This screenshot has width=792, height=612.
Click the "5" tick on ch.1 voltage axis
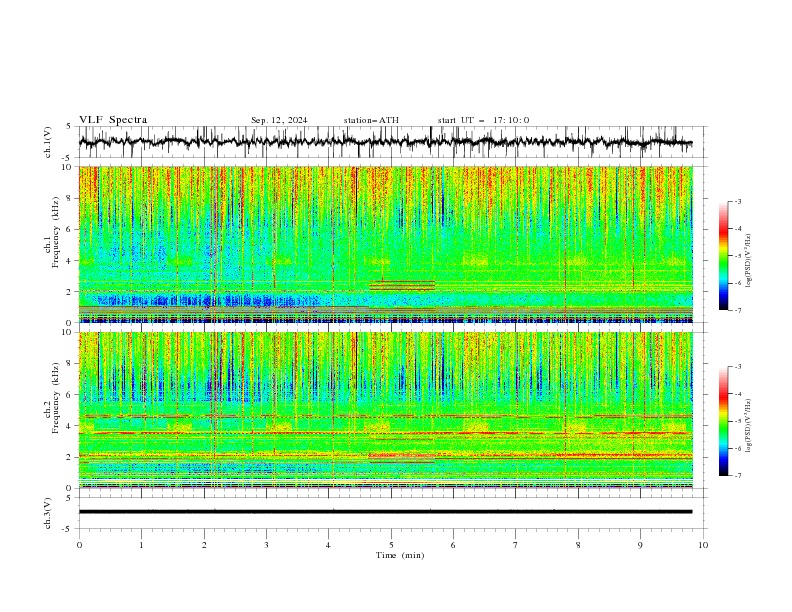(69, 126)
